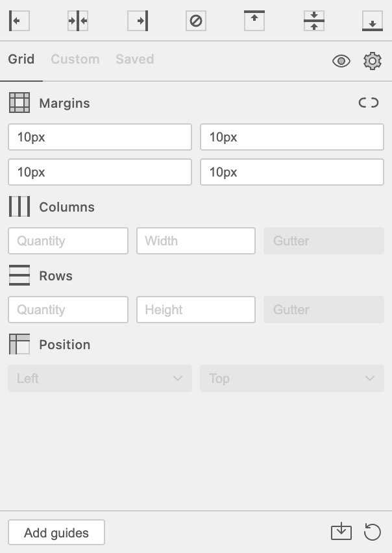Click the Rows Height field
The width and height of the screenshot is (392, 553).
(195, 310)
